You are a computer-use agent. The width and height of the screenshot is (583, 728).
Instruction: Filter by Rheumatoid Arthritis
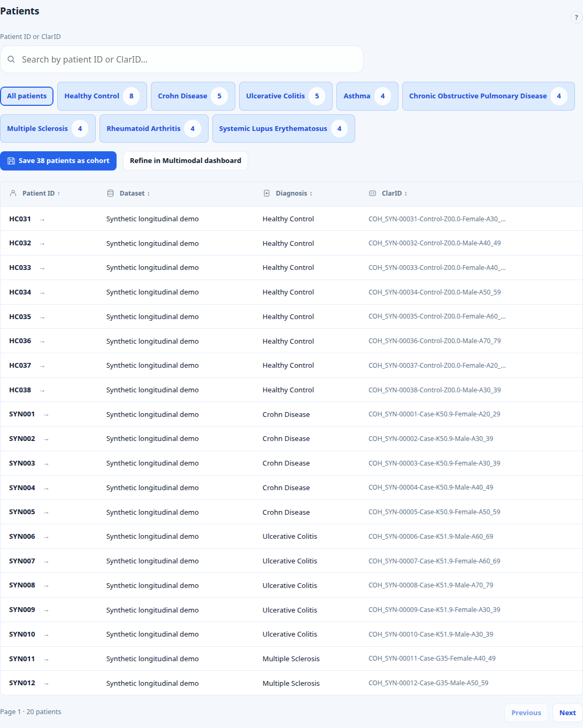point(154,129)
